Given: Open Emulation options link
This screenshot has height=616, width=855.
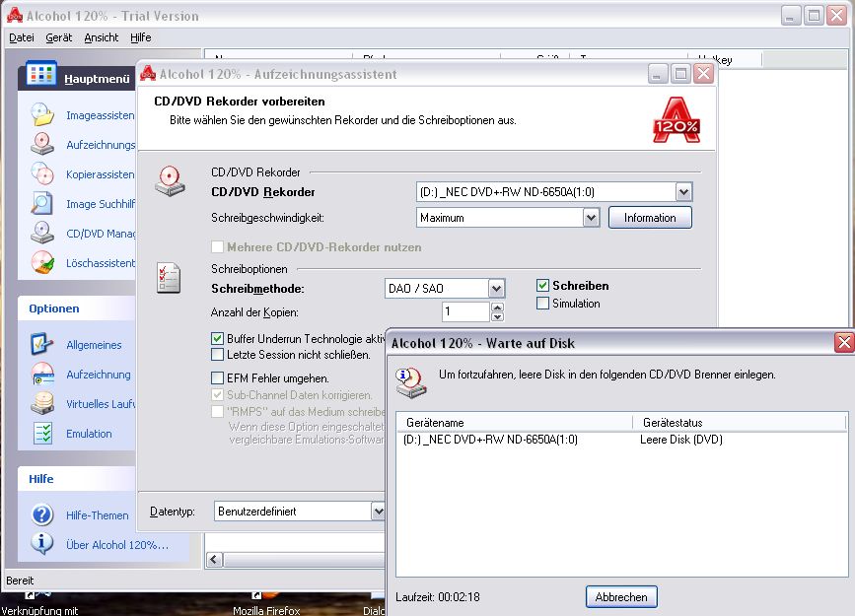Looking at the screenshot, I should point(89,434).
